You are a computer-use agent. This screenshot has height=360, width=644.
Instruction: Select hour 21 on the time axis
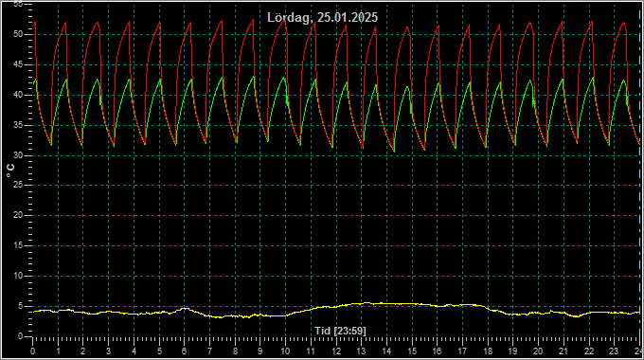pos(563,351)
